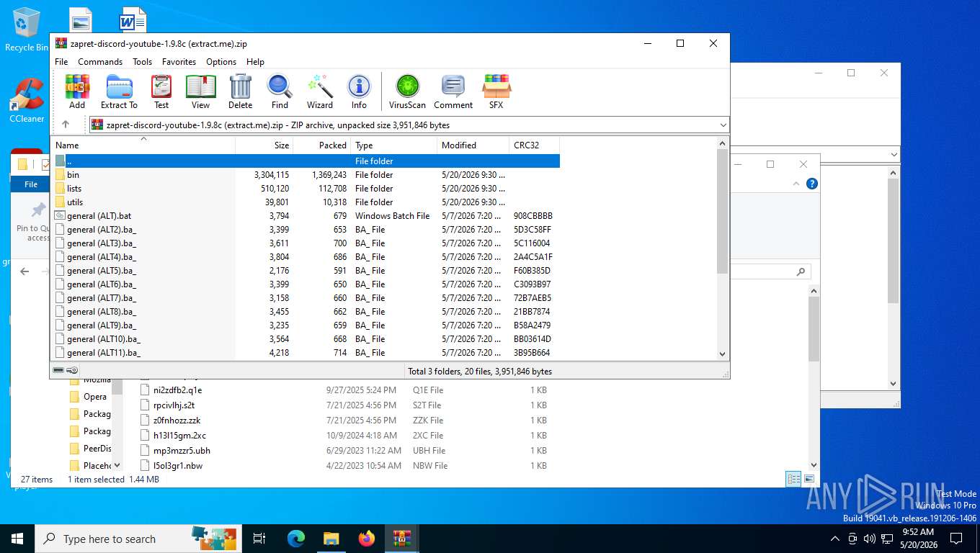Switch Explorer to large icons view
980x553 pixels.
coord(809,479)
